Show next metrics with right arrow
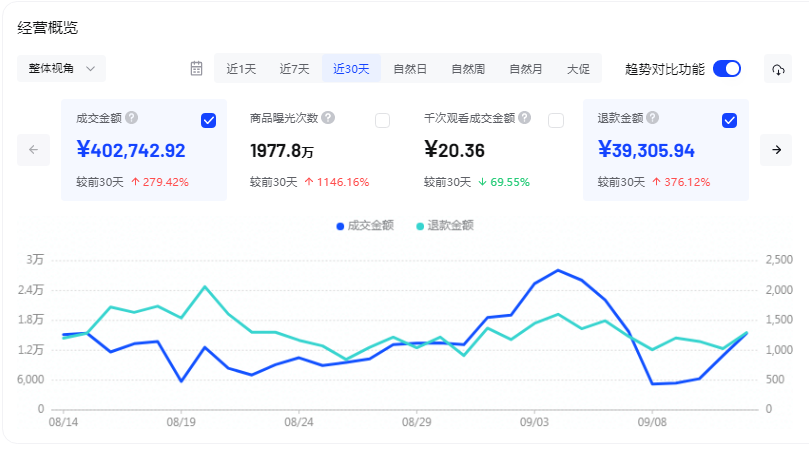Viewport: 809px width, 451px height. coord(776,150)
